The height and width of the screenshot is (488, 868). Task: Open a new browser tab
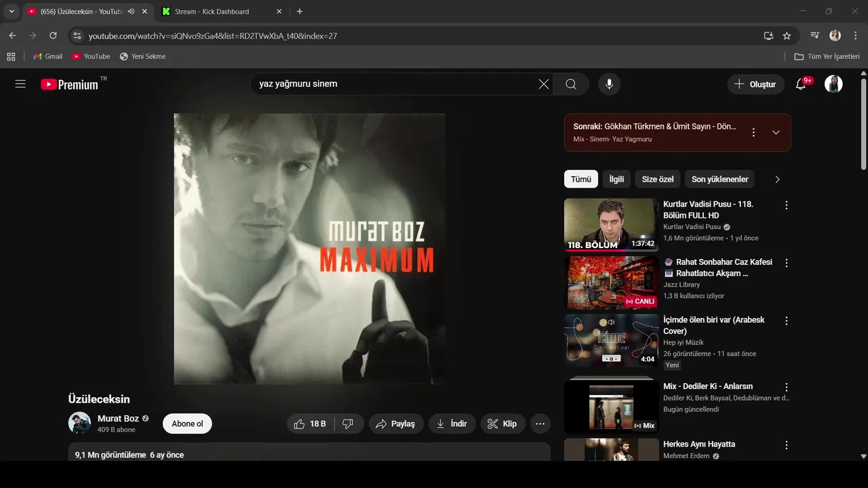coord(300,12)
